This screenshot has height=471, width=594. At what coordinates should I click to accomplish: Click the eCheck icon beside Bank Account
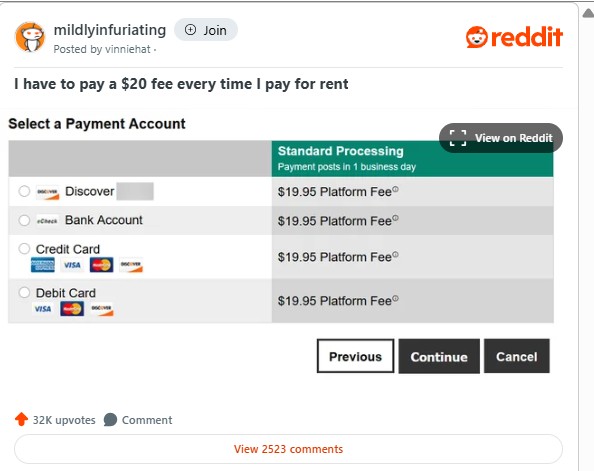click(47, 221)
